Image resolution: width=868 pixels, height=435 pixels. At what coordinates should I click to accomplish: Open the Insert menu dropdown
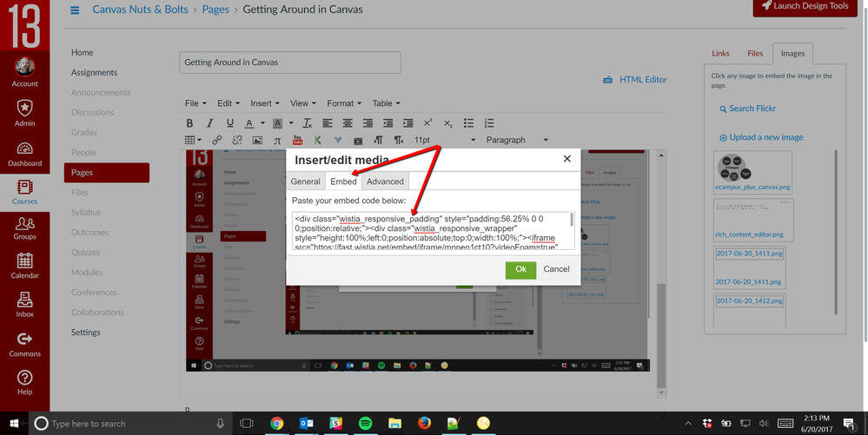click(x=265, y=103)
